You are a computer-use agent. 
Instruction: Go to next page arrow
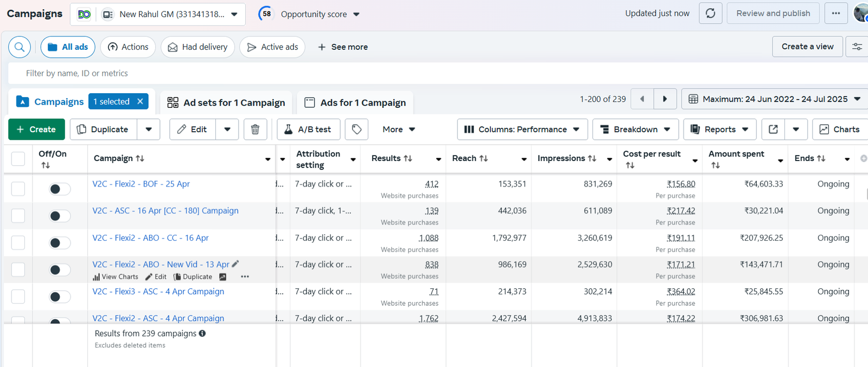pos(665,99)
